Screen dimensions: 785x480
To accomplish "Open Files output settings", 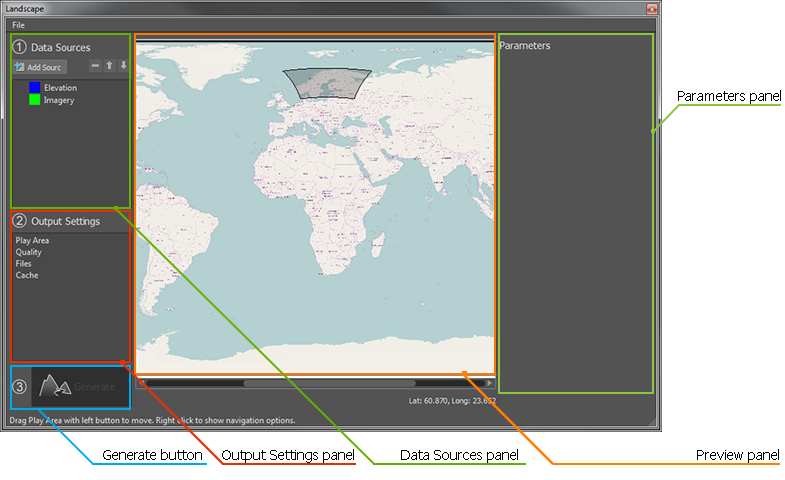I will point(23,264).
